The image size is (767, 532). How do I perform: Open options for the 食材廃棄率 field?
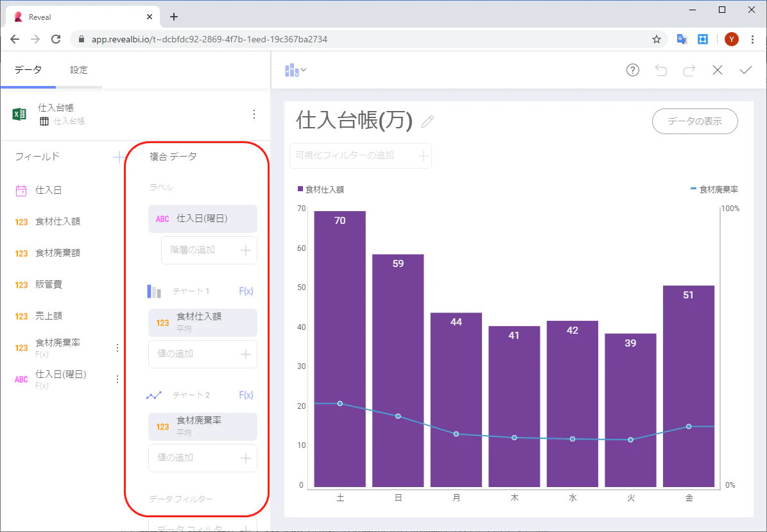117,348
